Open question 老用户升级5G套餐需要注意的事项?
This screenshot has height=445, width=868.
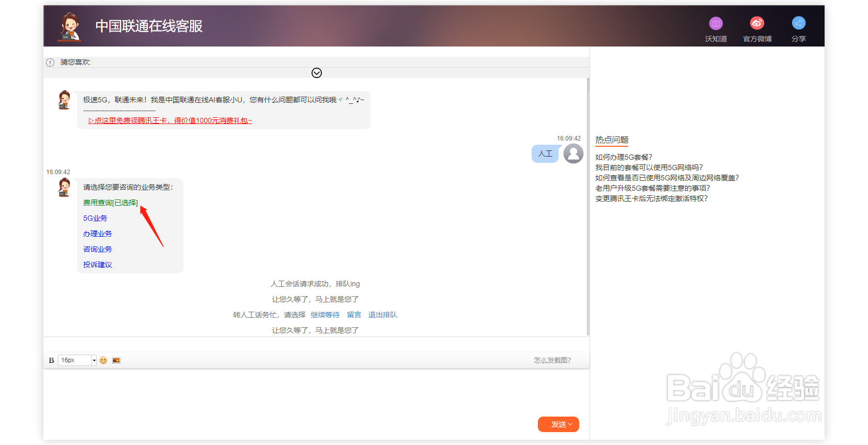653,188
